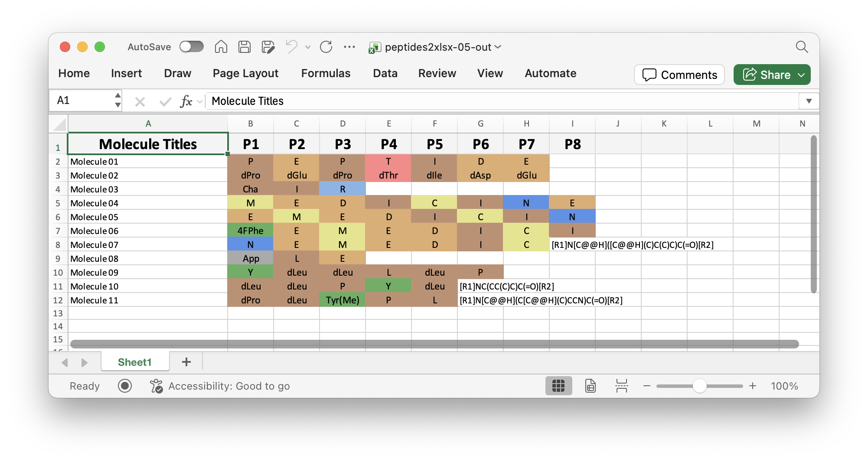The height and width of the screenshot is (462, 868).
Task: Open the Insert tab
Action: pos(126,73)
